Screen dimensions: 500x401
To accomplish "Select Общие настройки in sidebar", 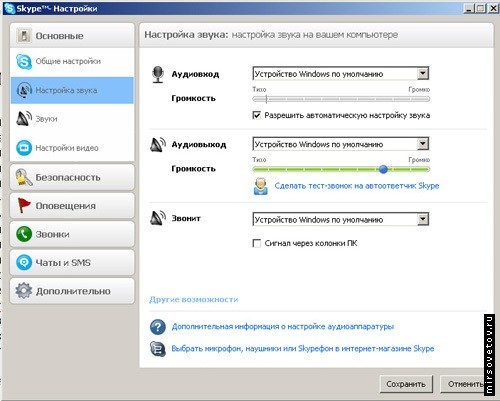I will click(x=72, y=62).
